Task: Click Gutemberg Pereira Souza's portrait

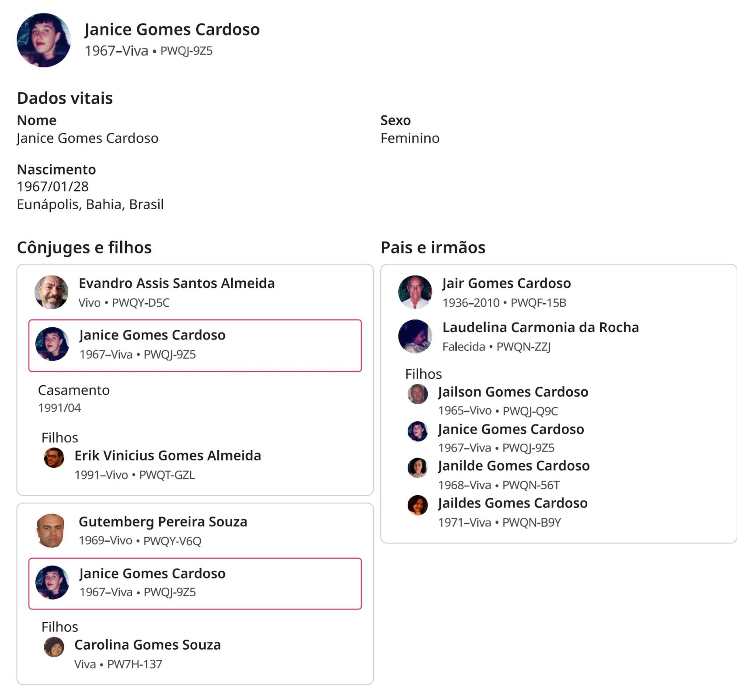Action: tap(51, 530)
